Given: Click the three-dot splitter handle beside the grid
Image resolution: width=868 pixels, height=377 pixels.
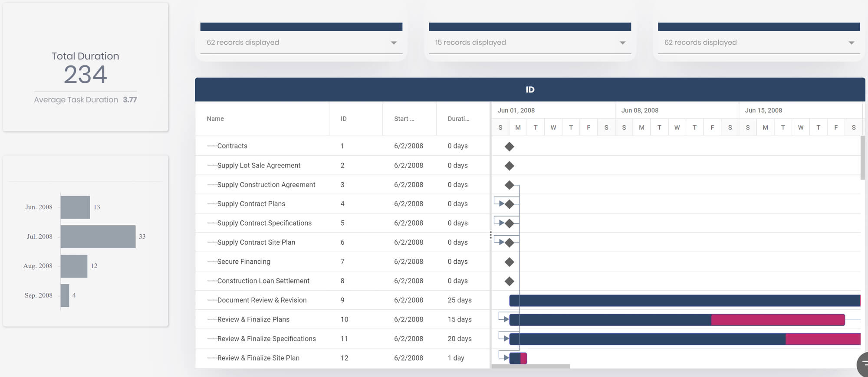Looking at the screenshot, I should (x=490, y=235).
